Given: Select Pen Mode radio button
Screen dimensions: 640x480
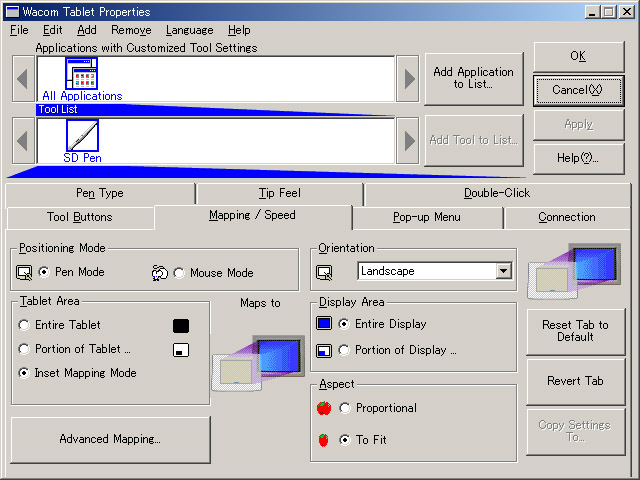Looking at the screenshot, I should 44,272.
